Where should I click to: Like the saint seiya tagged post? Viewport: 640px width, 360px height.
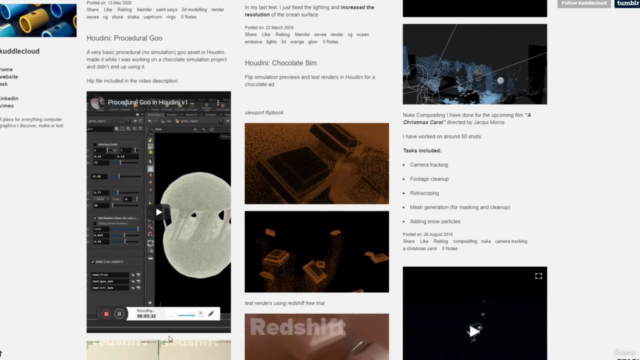click(x=108, y=9)
